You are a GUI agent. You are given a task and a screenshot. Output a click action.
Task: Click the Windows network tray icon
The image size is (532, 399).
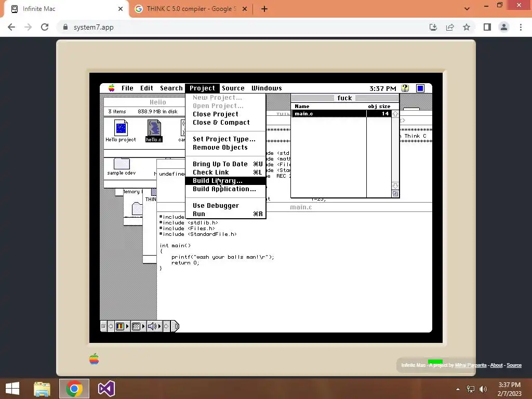[x=471, y=389]
